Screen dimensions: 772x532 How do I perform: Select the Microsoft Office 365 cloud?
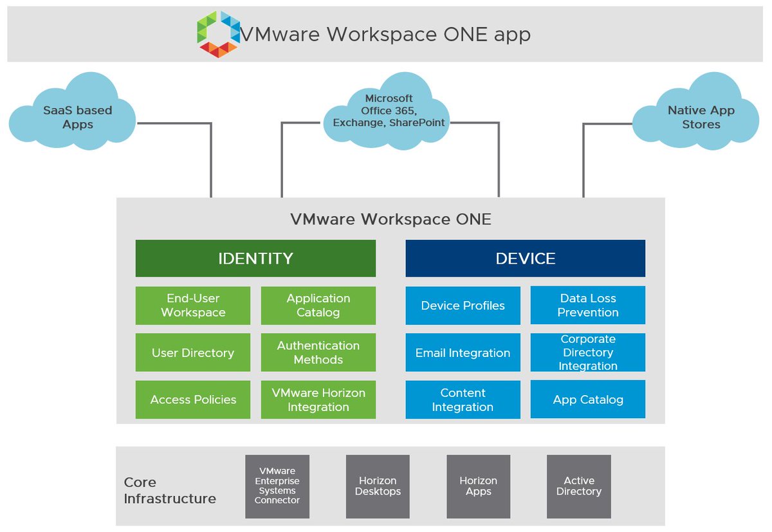[x=386, y=111]
